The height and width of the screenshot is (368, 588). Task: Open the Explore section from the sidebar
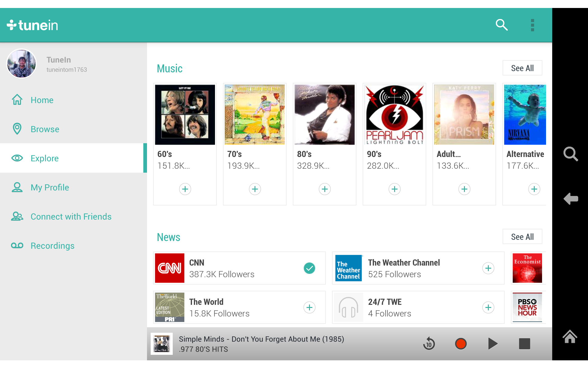(x=44, y=158)
